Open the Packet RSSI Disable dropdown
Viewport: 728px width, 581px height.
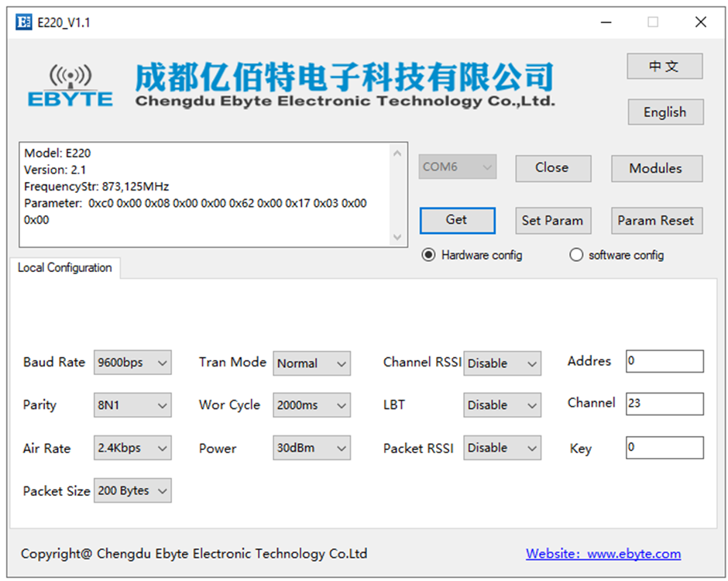pyautogui.click(x=502, y=448)
